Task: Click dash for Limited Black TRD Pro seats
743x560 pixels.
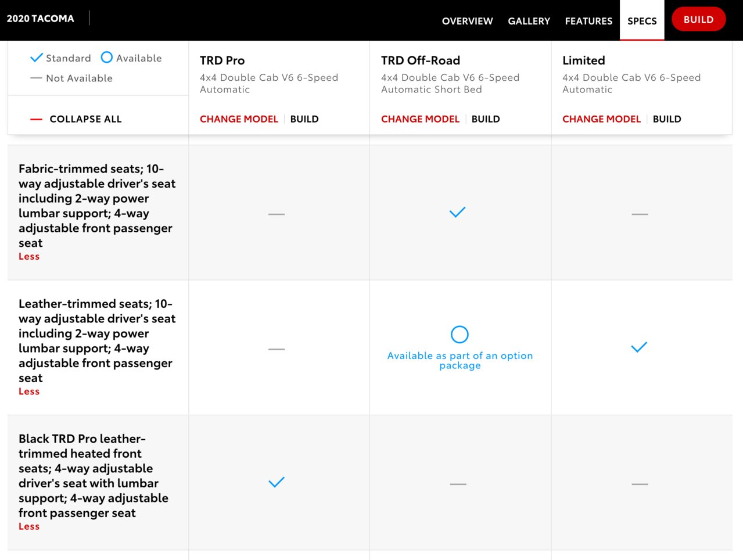Action: 640,484
